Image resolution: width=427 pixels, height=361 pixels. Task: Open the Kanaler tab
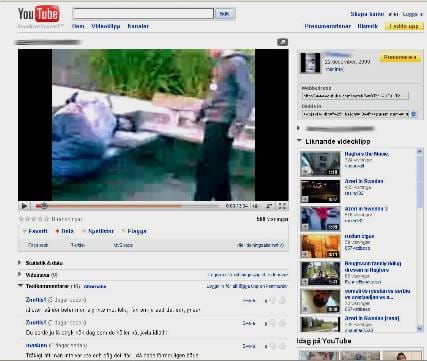coord(138,26)
